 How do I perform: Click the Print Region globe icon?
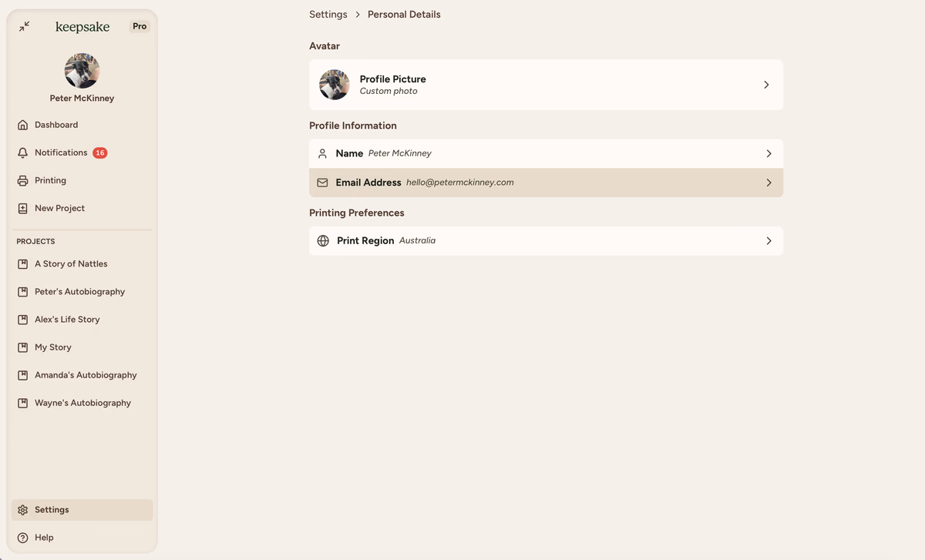pos(323,241)
